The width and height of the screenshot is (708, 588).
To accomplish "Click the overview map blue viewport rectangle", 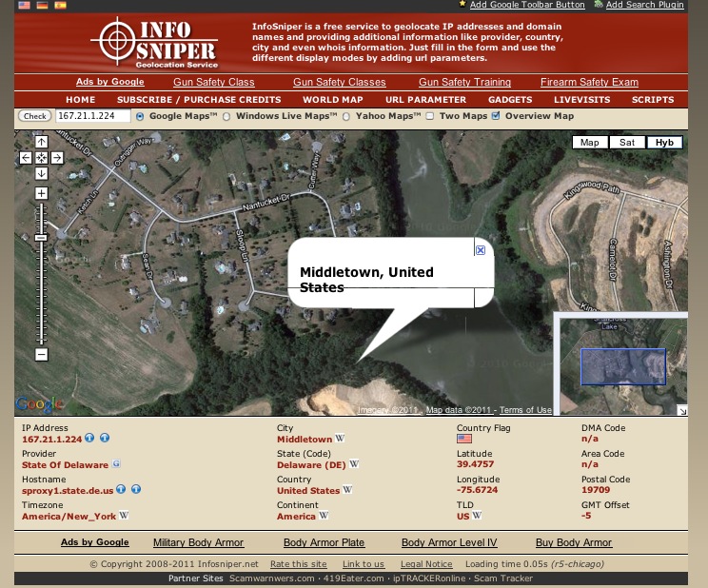I will 623,366.
